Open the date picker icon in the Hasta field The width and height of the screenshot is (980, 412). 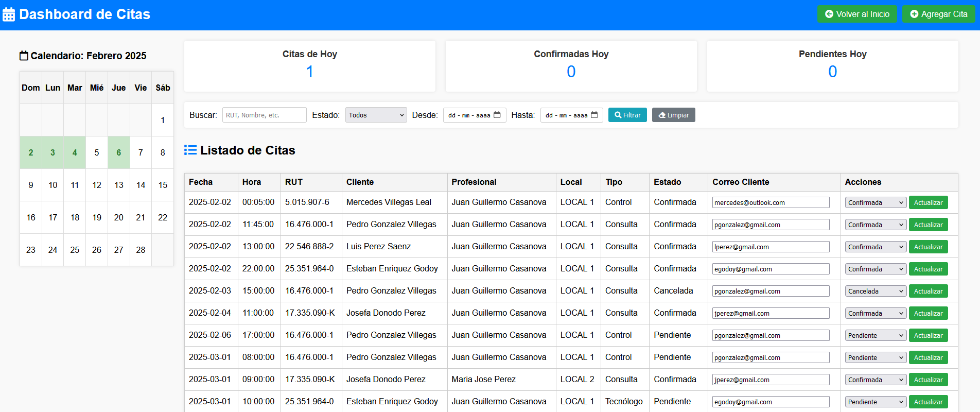[x=594, y=115]
